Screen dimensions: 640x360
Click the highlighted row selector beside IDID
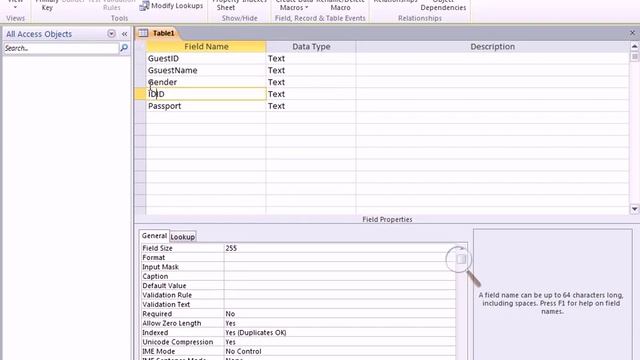pyautogui.click(x=140, y=94)
